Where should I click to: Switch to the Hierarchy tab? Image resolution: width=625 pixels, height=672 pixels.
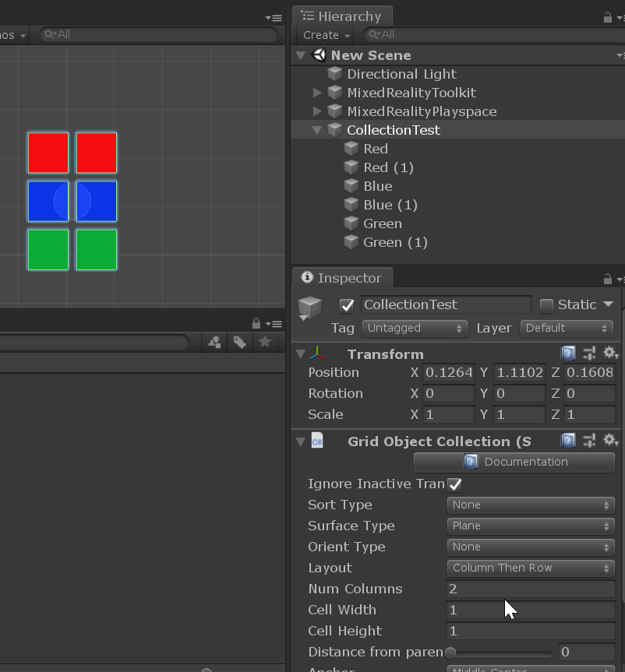point(343,16)
